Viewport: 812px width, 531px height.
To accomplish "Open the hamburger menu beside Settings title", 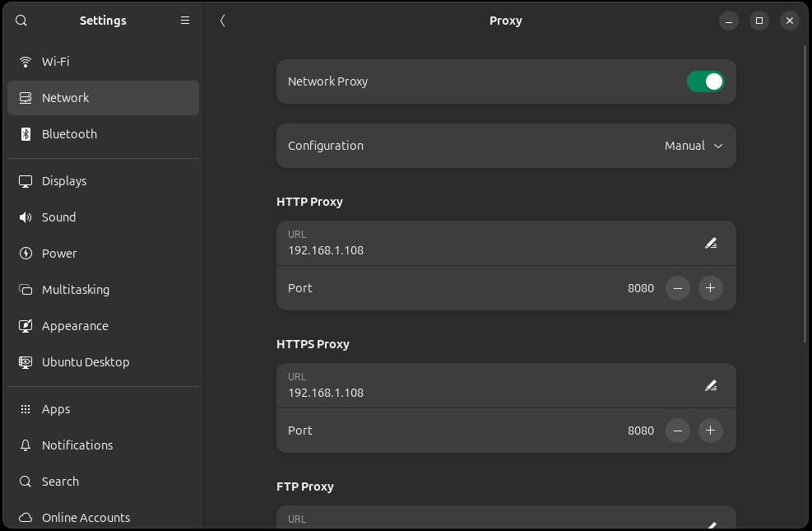I will click(x=185, y=21).
